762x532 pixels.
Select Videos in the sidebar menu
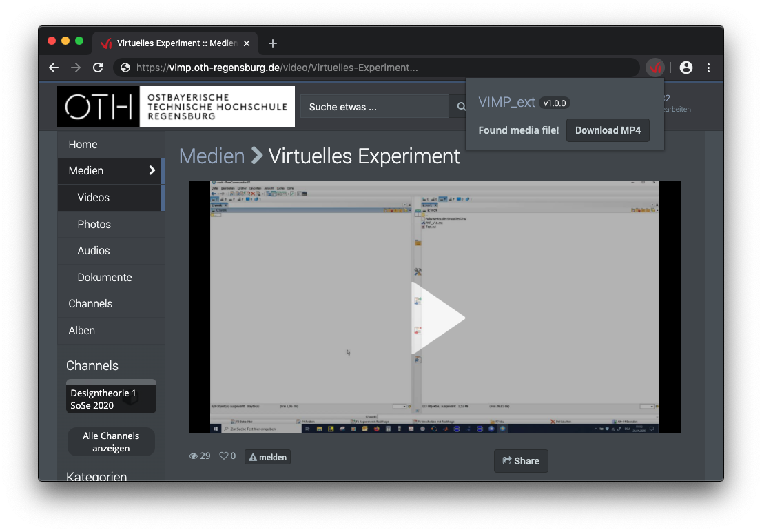point(93,197)
